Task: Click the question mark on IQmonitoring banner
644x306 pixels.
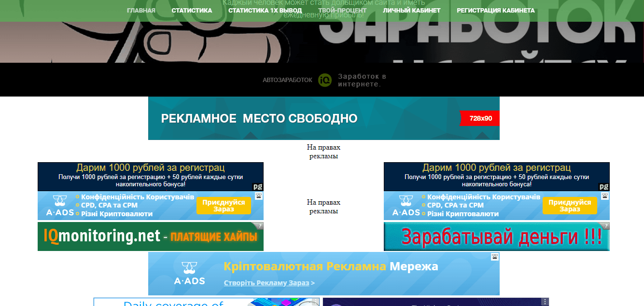Action: tap(260, 225)
